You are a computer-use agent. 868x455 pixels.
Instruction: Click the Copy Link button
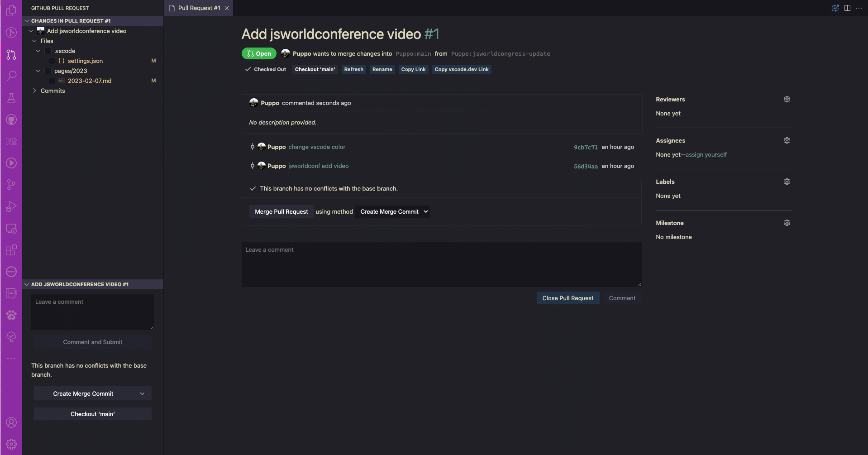pyautogui.click(x=413, y=69)
